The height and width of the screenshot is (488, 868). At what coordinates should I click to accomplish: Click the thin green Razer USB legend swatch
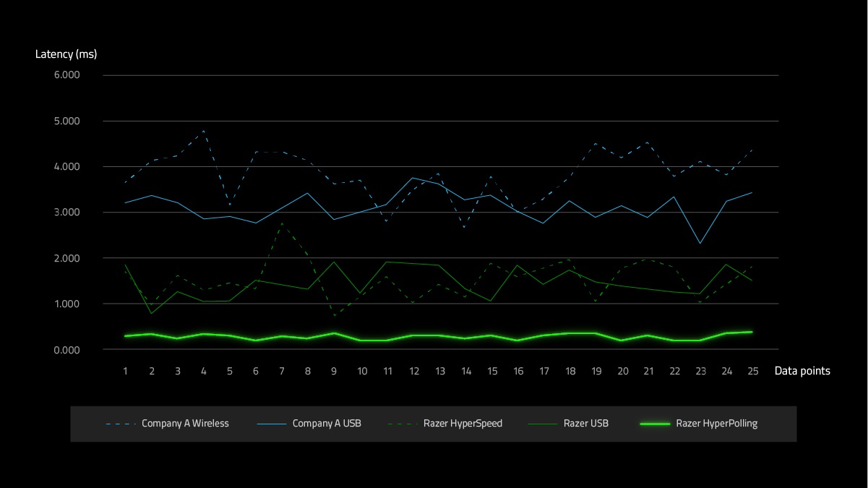tap(543, 424)
